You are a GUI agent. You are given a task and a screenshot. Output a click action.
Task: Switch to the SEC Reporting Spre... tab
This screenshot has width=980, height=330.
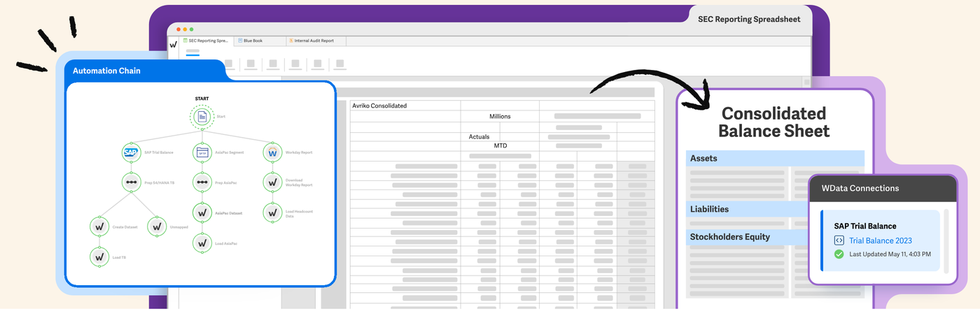click(207, 41)
